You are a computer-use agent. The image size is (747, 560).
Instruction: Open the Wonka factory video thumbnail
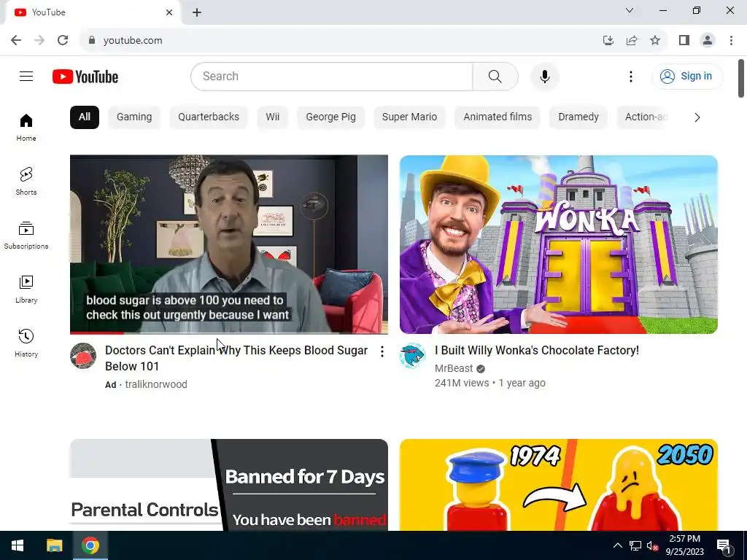(558, 244)
